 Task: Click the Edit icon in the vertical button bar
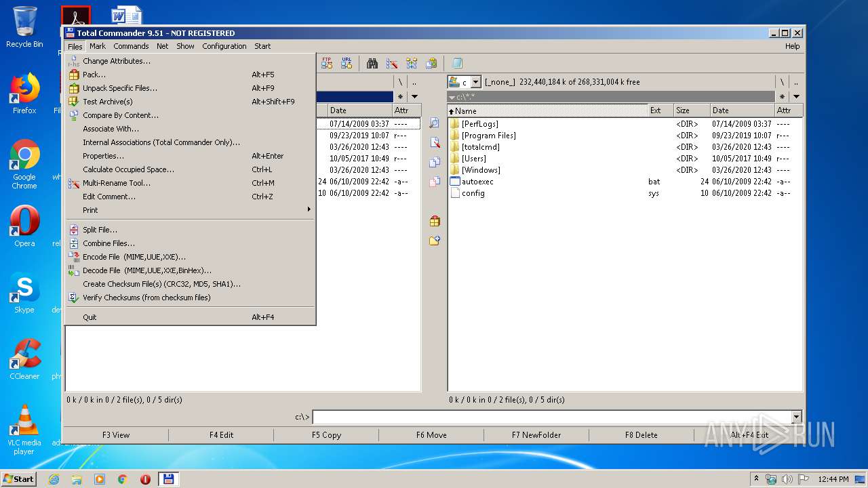tap(435, 143)
